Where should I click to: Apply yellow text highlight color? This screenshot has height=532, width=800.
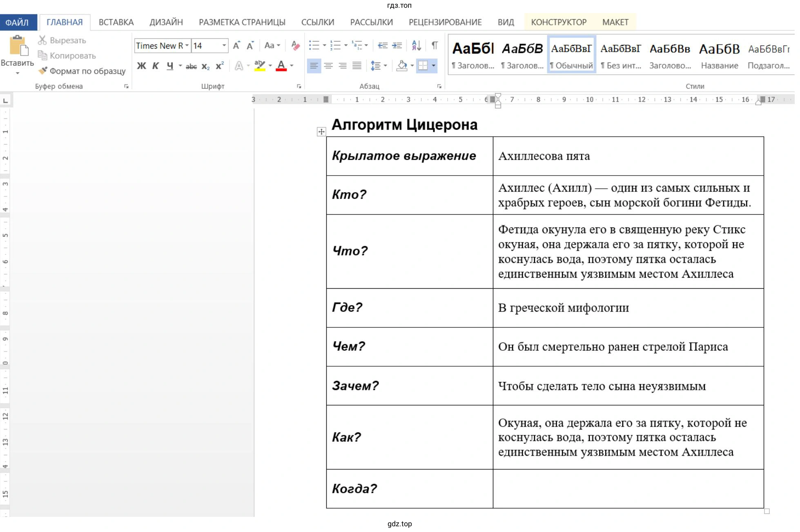(x=260, y=66)
